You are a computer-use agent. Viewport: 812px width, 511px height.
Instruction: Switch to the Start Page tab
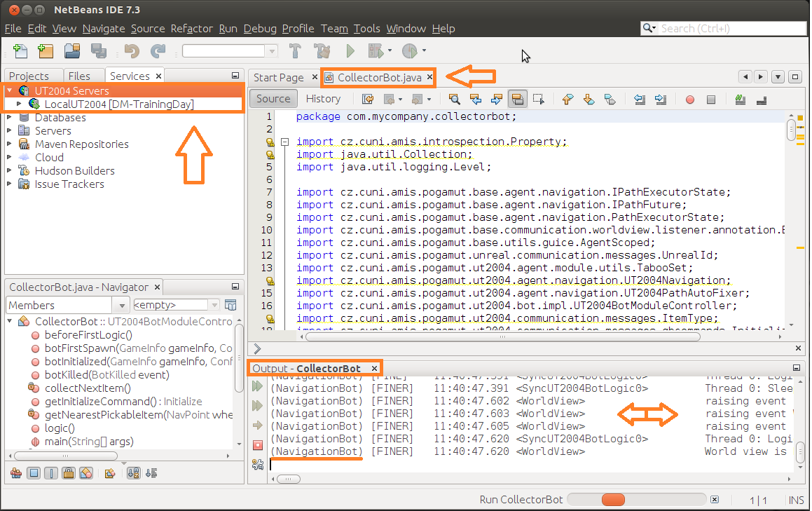click(278, 77)
